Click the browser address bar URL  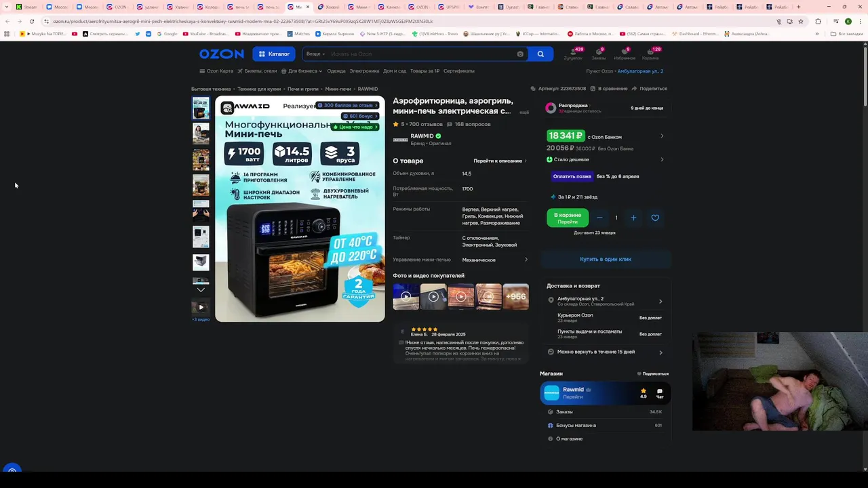(243, 22)
